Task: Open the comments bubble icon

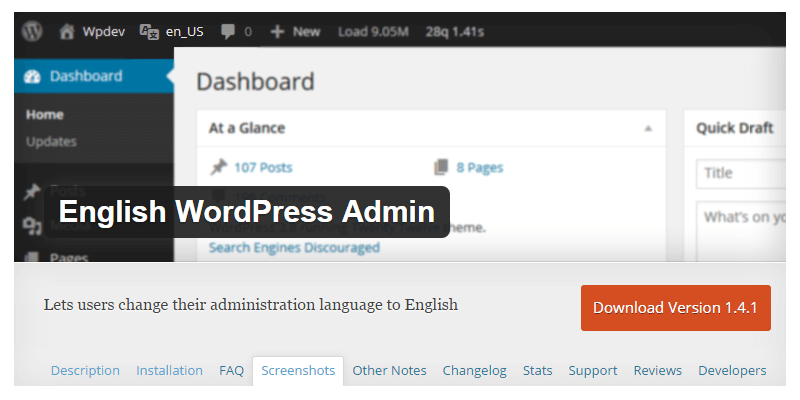Action: coord(228,31)
